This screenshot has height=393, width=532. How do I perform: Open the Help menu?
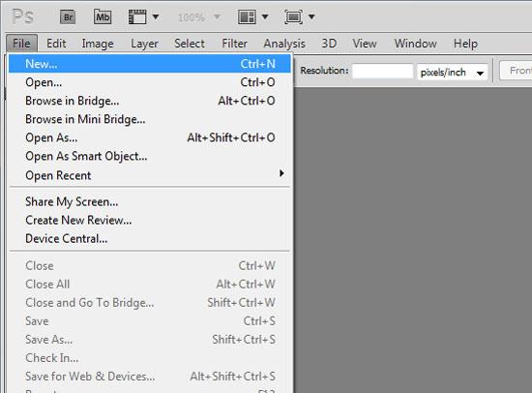pyautogui.click(x=465, y=44)
